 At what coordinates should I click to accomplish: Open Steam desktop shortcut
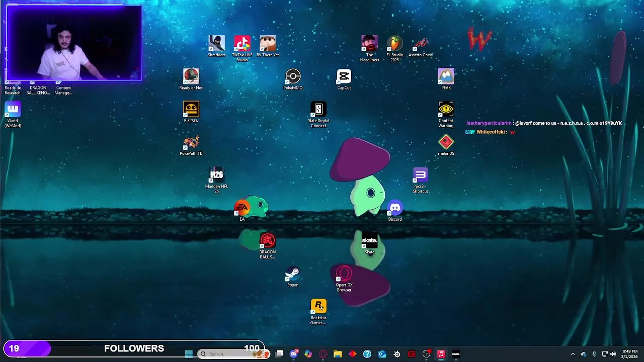(x=293, y=277)
